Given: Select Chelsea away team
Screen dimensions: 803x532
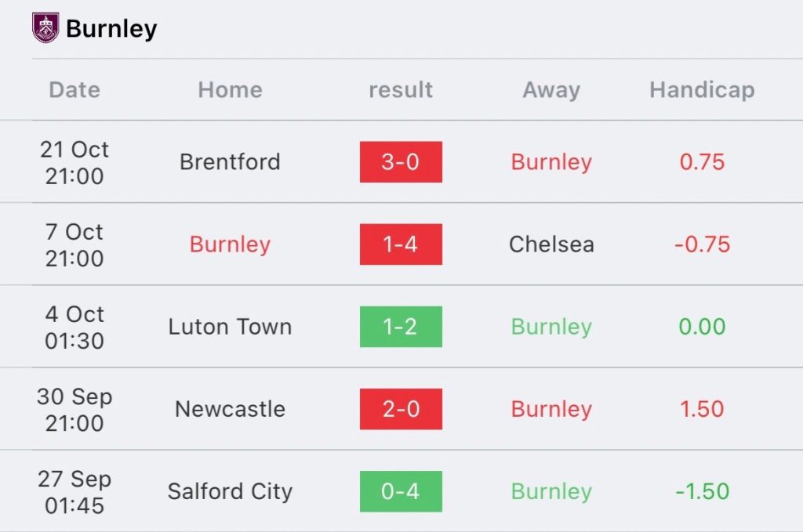Looking at the screenshot, I should point(551,244).
